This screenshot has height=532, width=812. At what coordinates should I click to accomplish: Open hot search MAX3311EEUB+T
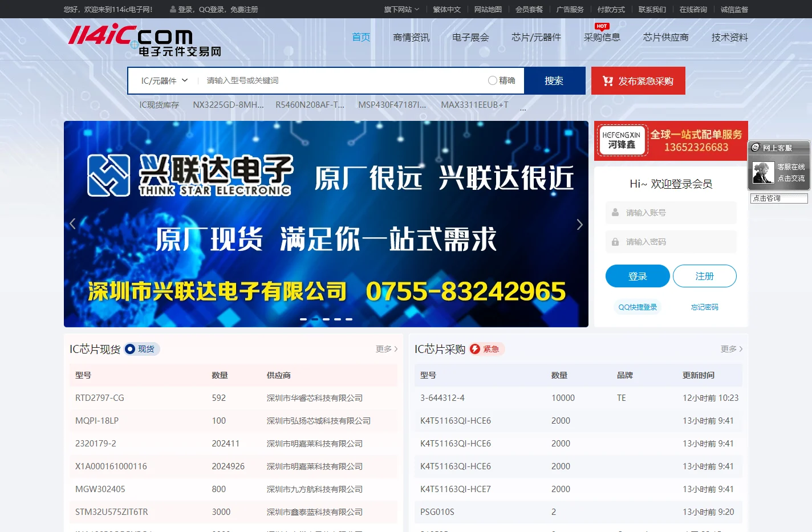click(474, 105)
